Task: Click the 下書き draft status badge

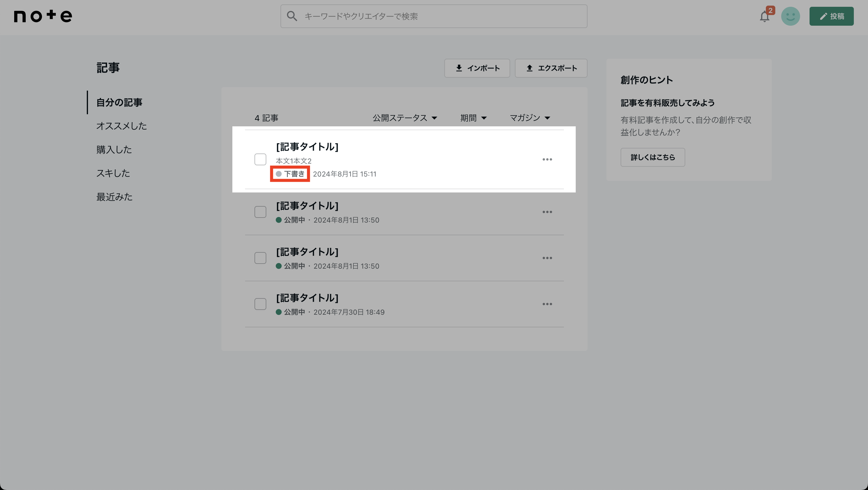Action: pos(290,174)
